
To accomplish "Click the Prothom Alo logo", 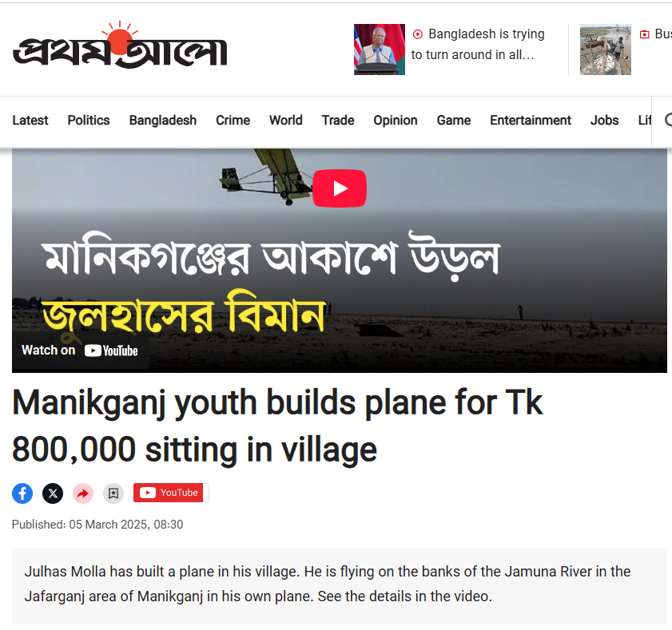I will 120,45.
